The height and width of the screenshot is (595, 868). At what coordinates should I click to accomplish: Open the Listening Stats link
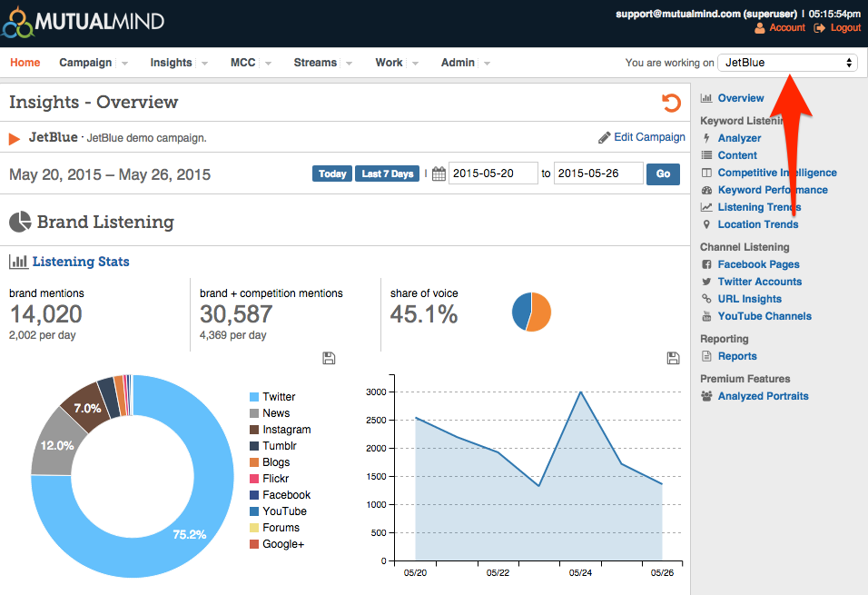[81, 262]
